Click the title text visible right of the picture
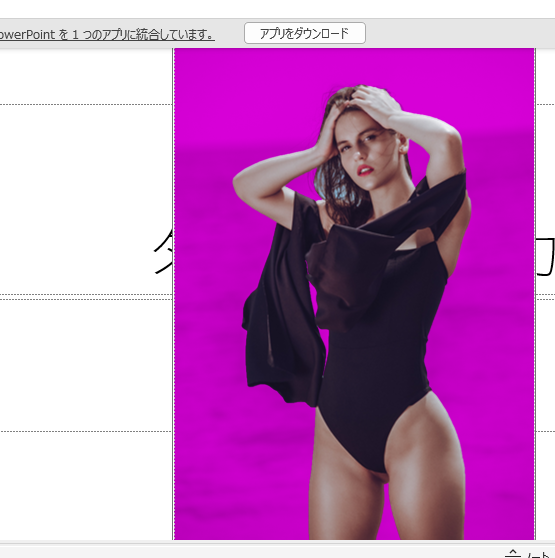Screen dimensions: 555x558 (545, 257)
